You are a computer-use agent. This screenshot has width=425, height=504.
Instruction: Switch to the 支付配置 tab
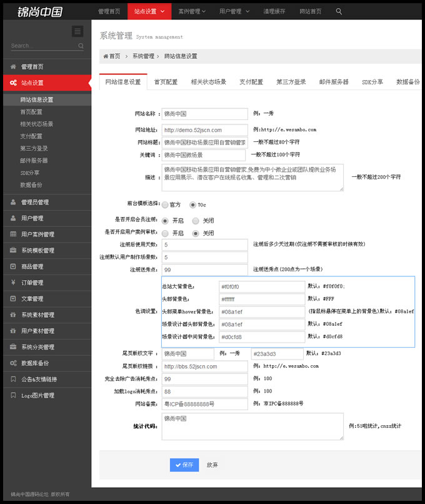pyautogui.click(x=251, y=82)
